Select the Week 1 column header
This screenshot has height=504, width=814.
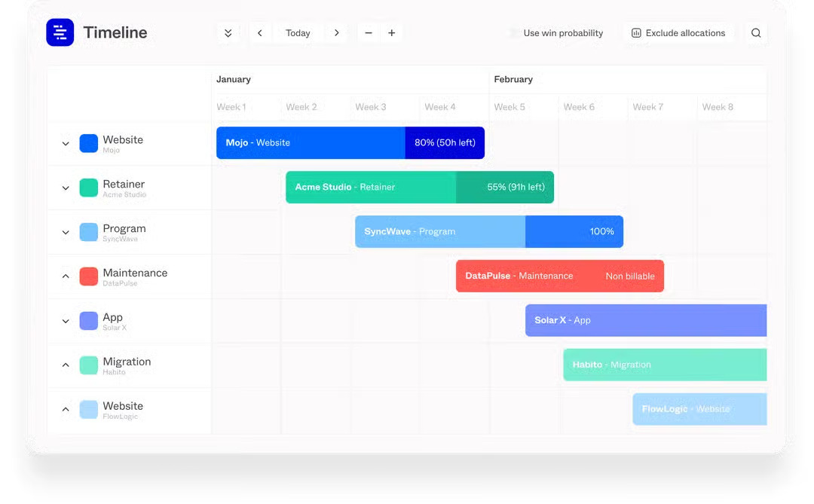point(231,107)
